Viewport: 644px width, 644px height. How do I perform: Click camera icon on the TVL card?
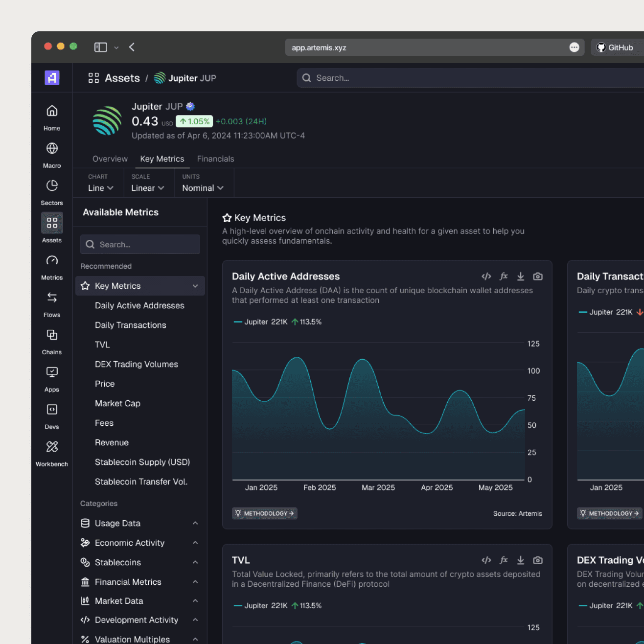pyautogui.click(x=538, y=560)
